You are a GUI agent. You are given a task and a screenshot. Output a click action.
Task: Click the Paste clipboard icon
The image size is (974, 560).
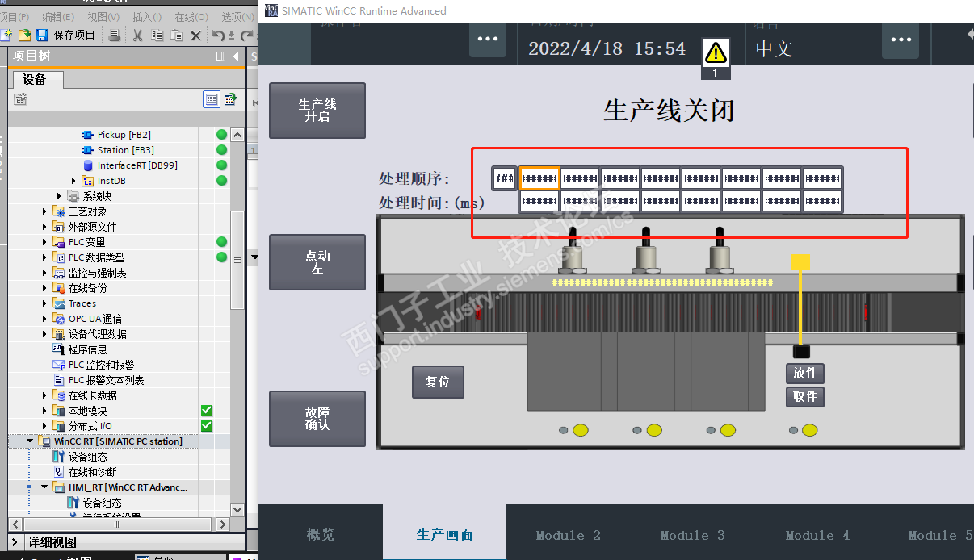[x=176, y=35]
